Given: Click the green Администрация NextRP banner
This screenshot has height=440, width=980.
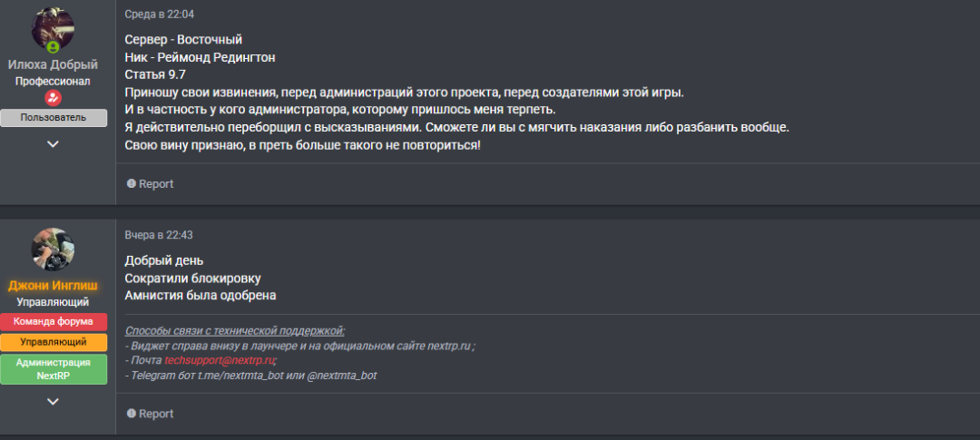Looking at the screenshot, I should 53,369.
